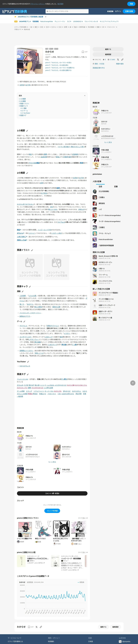
Task: Open ピクシブ百科事典とは footer link
Action: tap(15, 642)
